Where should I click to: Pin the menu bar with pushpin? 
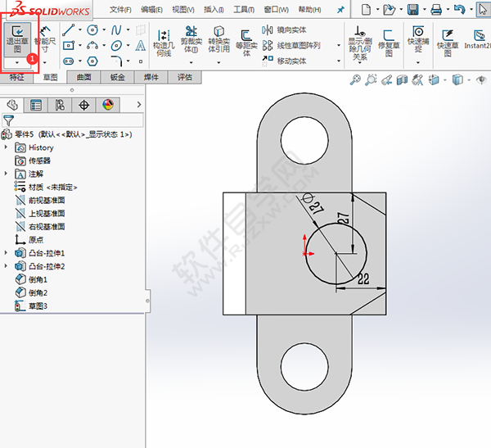coord(340,10)
